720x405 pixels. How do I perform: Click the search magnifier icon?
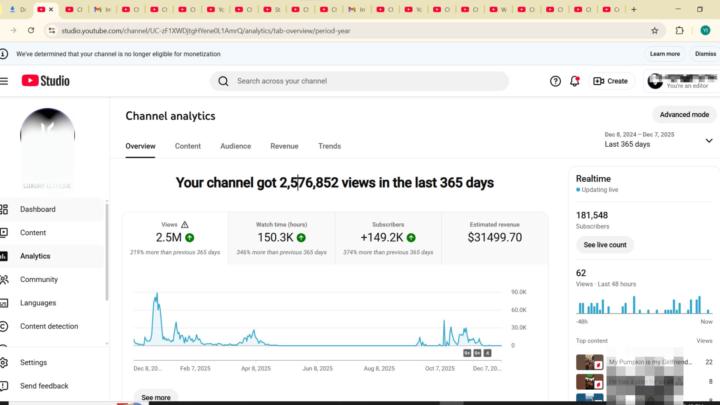pos(223,81)
